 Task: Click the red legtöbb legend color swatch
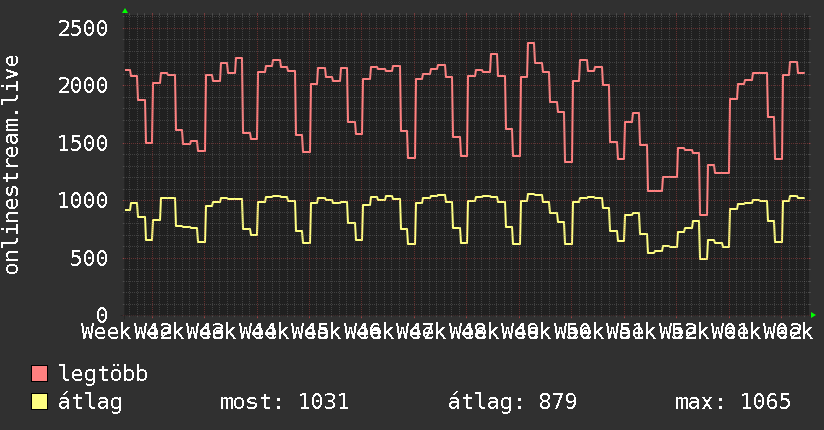click(40, 375)
